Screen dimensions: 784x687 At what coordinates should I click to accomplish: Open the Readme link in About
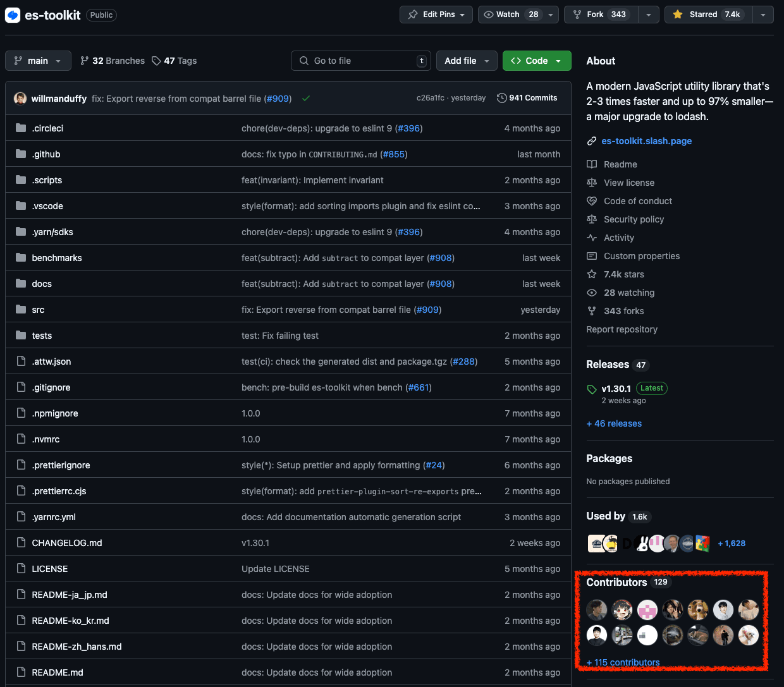620,164
